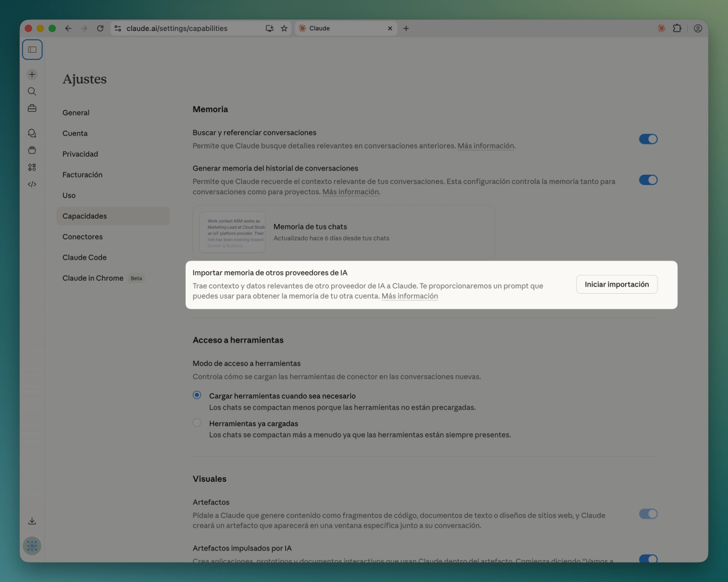Toggle Artefactos impulsados por IA switch
The height and width of the screenshot is (582, 728).
point(648,559)
